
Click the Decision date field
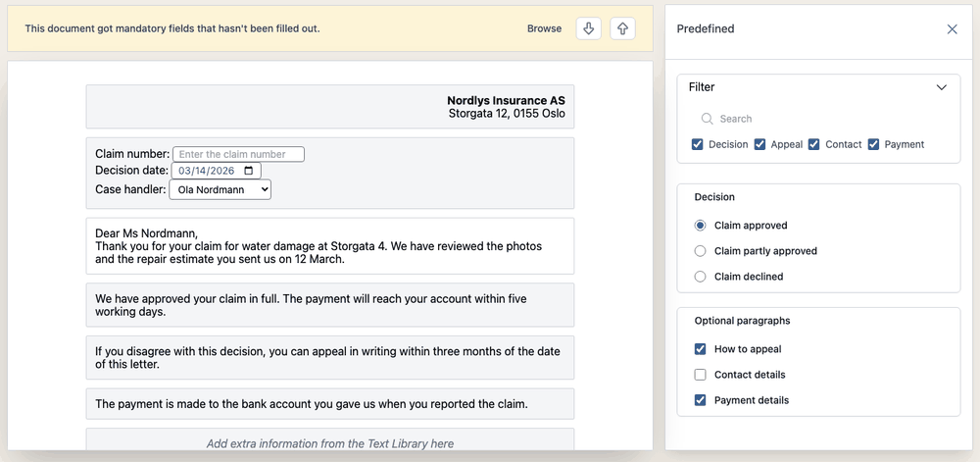(x=217, y=171)
